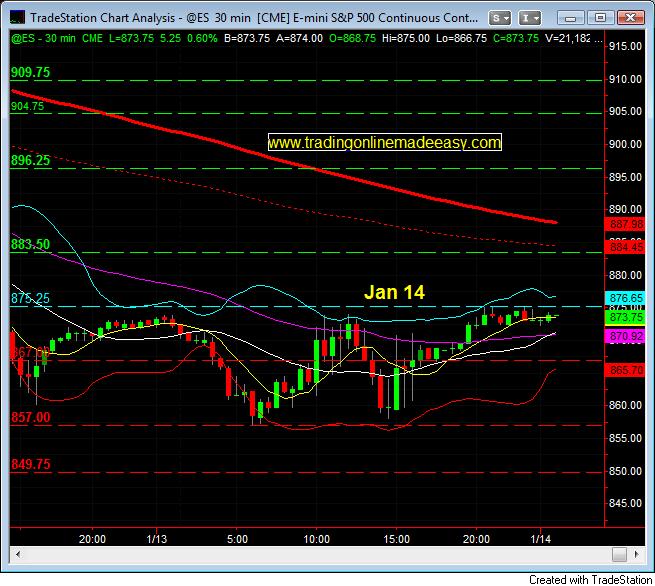Image resolution: width=655 pixels, height=586 pixels.
Task: Click the 900.00 price axis label
Action: click(625, 145)
